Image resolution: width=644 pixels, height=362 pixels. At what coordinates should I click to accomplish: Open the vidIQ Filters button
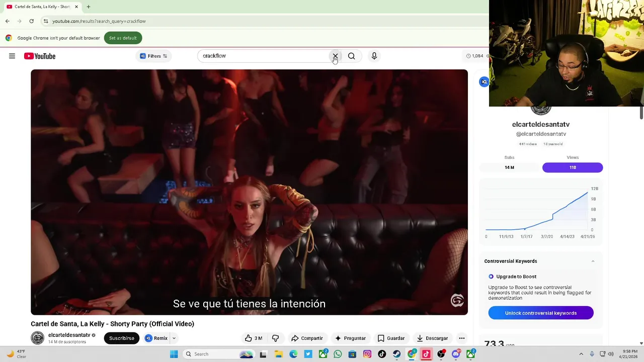pyautogui.click(x=153, y=56)
